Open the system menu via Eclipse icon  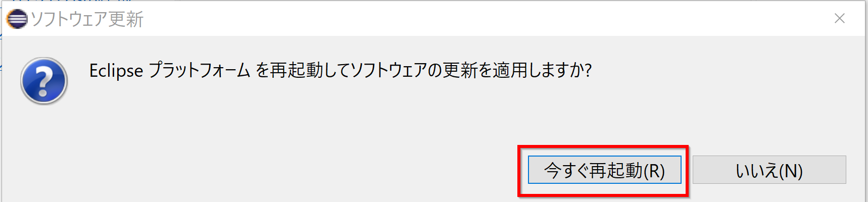pos(17,19)
